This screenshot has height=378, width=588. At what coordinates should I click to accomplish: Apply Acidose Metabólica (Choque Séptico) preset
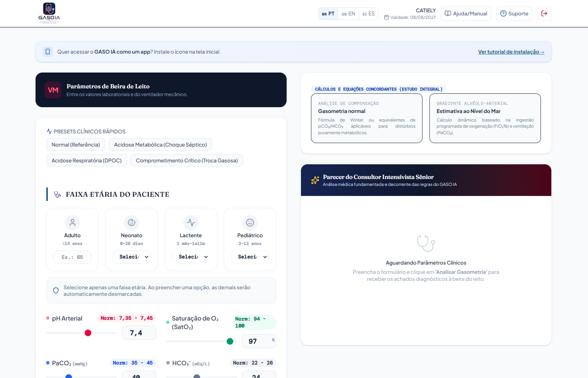click(161, 145)
